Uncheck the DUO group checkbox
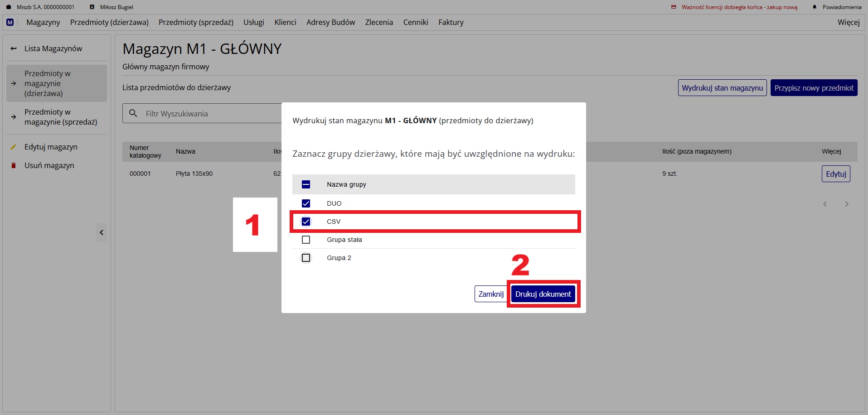Image resolution: width=868 pixels, height=415 pixels. coord(306,203)
